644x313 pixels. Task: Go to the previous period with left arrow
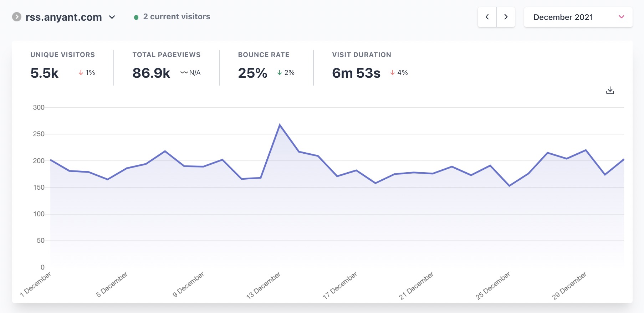[487, 17]
